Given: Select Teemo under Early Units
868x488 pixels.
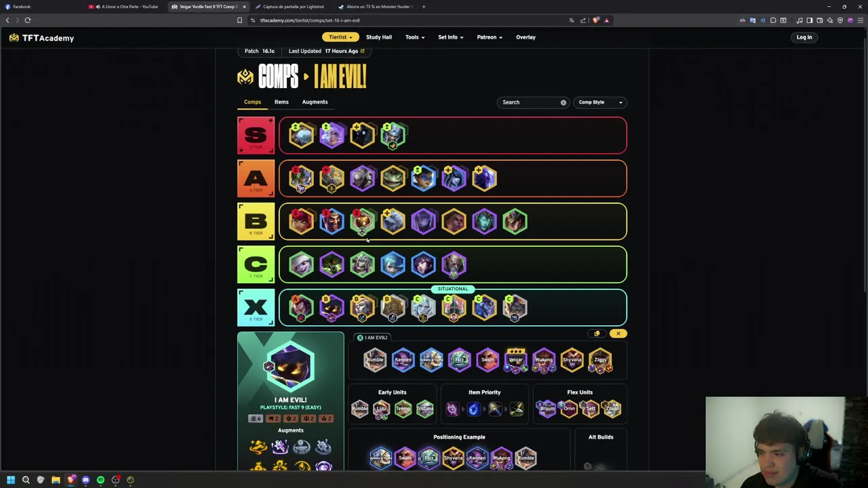Looking at the screenshot, I should (x=403, y=409).
